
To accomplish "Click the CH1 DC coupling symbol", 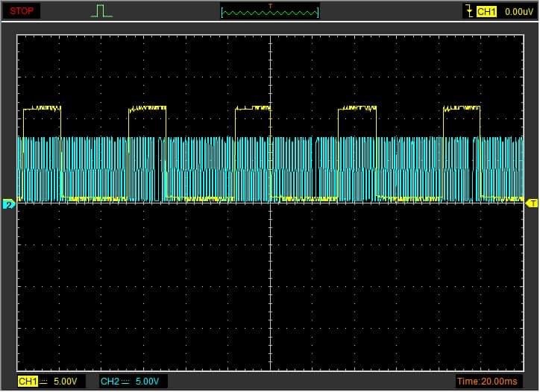I will [44, 382].
